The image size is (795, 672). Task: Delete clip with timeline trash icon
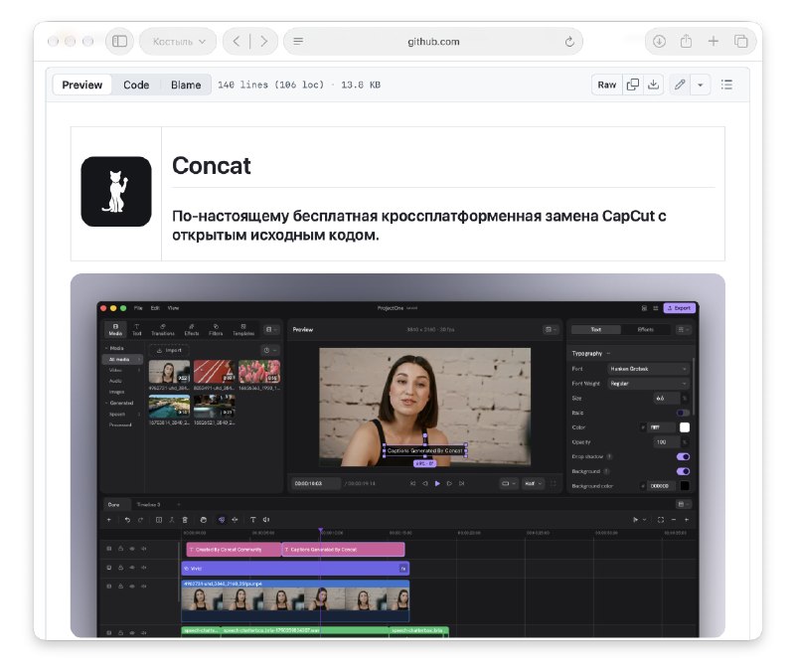pos(185,520)
